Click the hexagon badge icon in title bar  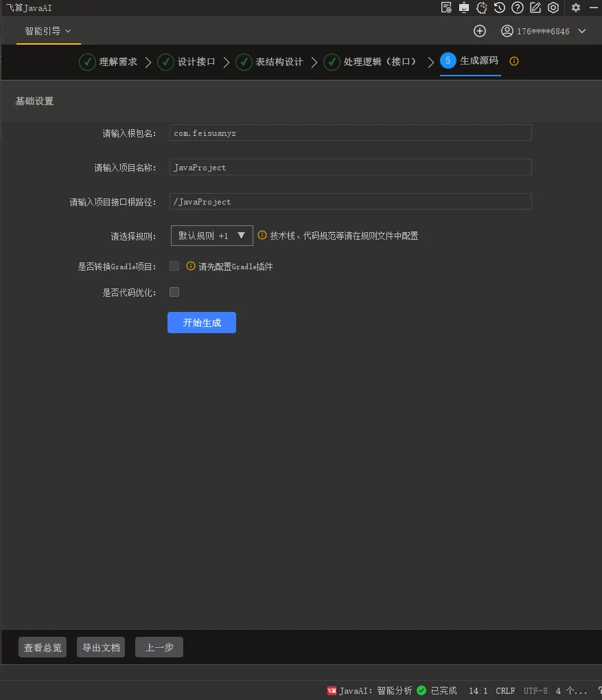[x=553, y=8]
